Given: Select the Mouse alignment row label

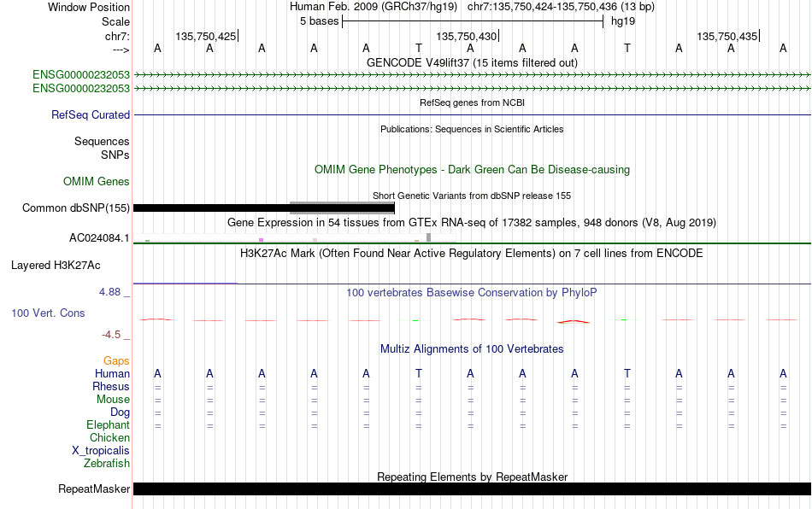Looking at the screenshot, I should click(113, 400).
